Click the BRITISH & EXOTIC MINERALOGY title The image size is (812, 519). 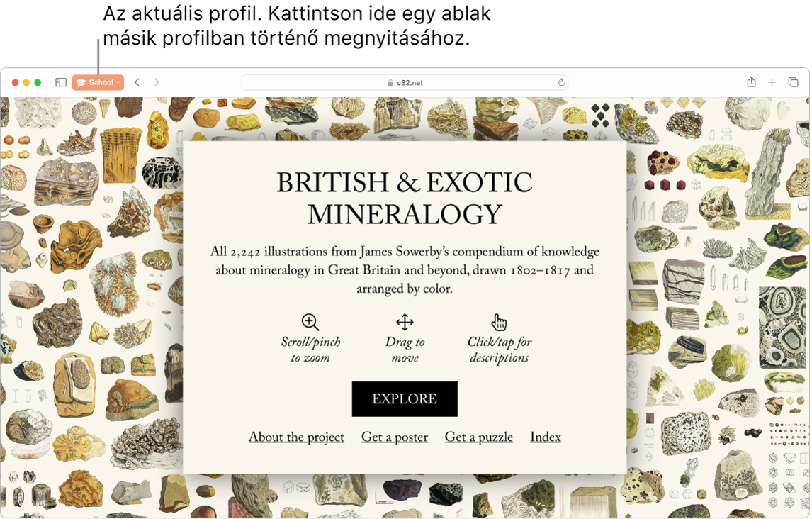[405, 197]
